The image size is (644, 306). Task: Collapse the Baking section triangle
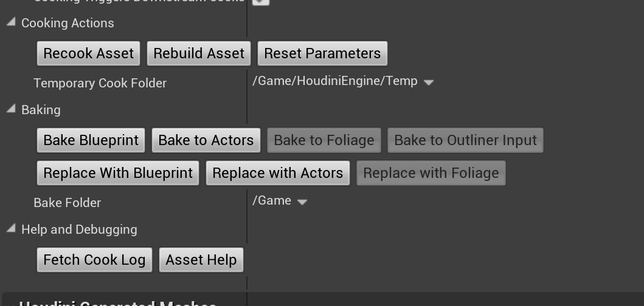tap(11, 109)
